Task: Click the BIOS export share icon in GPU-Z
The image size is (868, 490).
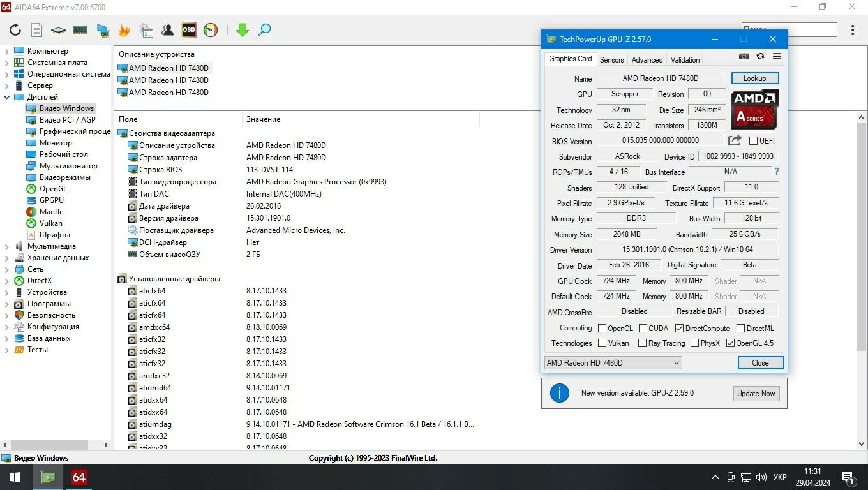Action: [735, 140]
